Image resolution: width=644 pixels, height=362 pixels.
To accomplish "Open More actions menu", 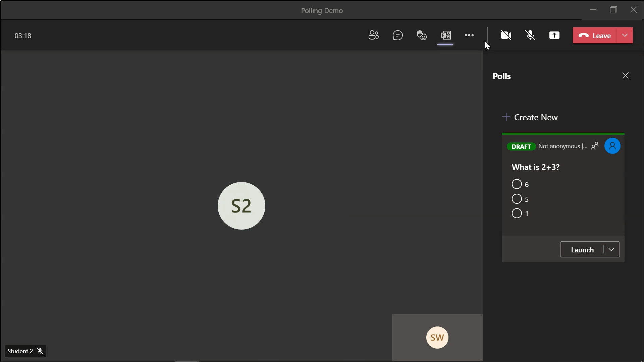I will [469, 35].
